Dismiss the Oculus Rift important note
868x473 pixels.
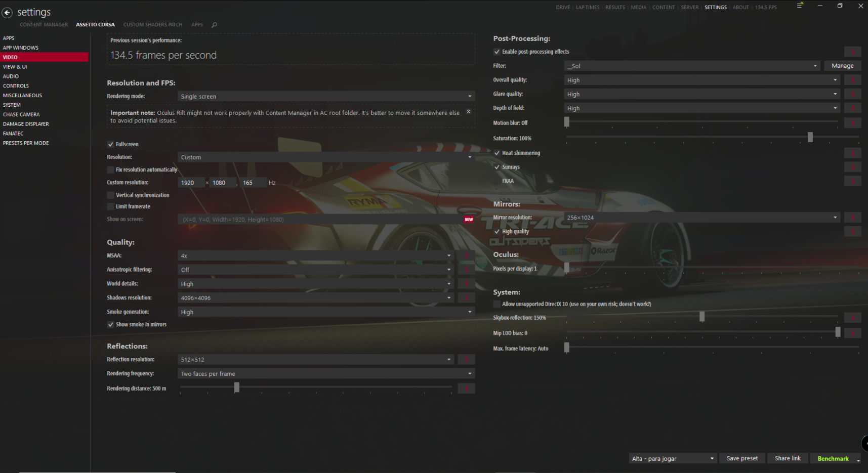[468, 111]
